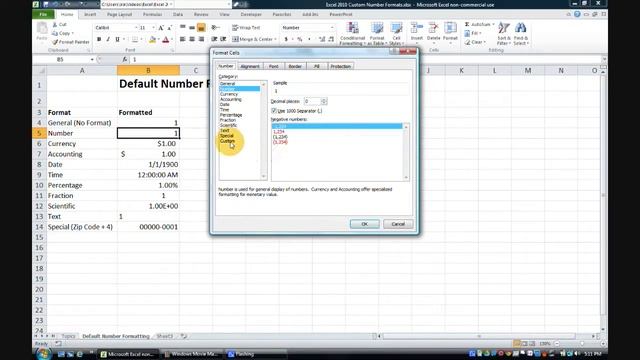The height and width of the screenshot is (360, 640).
Task: Open the Data ribbon tab
Action: point(178,14)
